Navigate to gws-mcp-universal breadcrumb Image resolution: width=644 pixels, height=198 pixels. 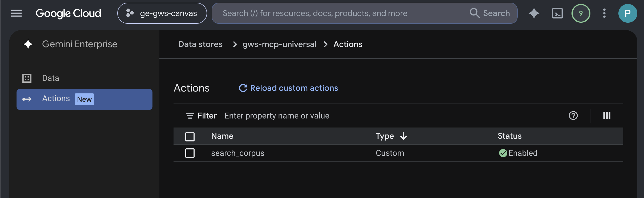(279, 44)
